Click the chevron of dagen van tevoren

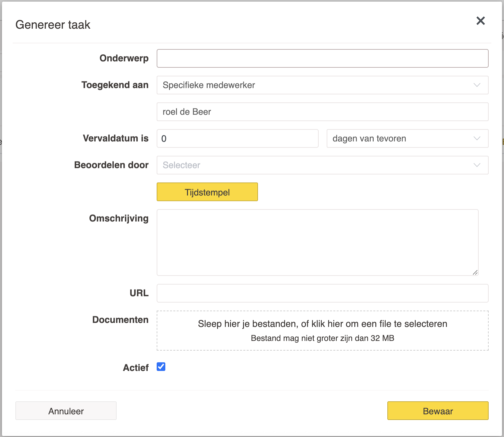(477, 138)
